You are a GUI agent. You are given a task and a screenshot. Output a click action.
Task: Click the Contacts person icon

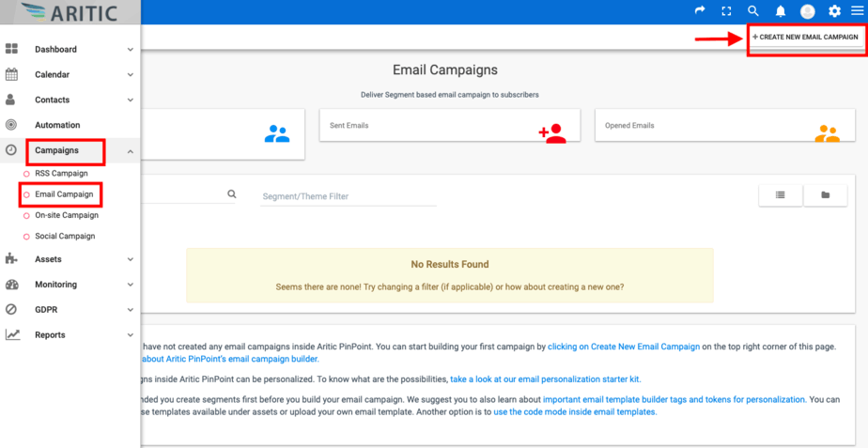[11, 100]
